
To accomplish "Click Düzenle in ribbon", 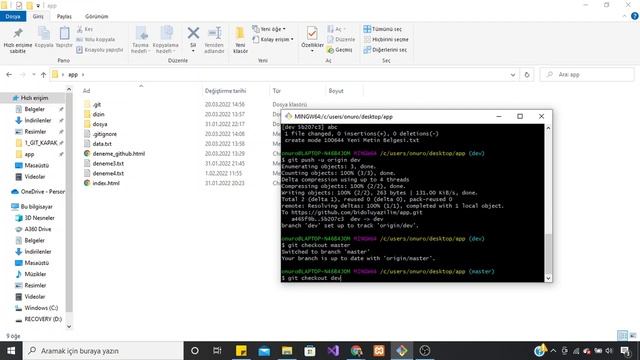I will pos(341,40).
